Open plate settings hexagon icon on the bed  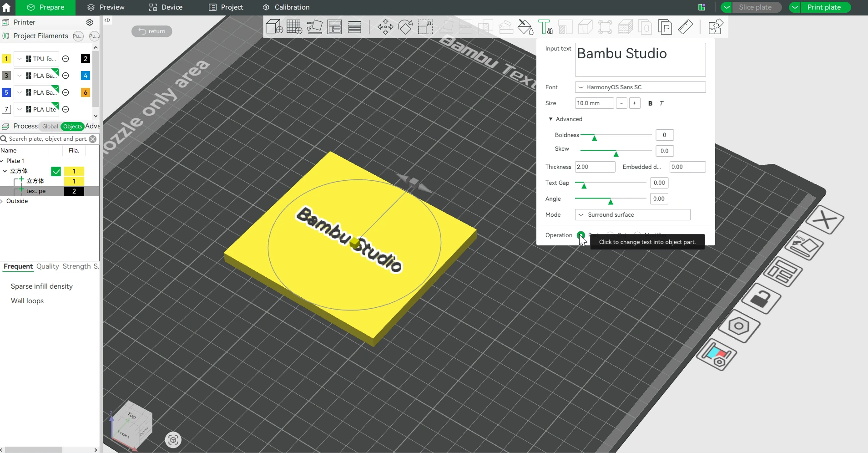click(739, 326)
